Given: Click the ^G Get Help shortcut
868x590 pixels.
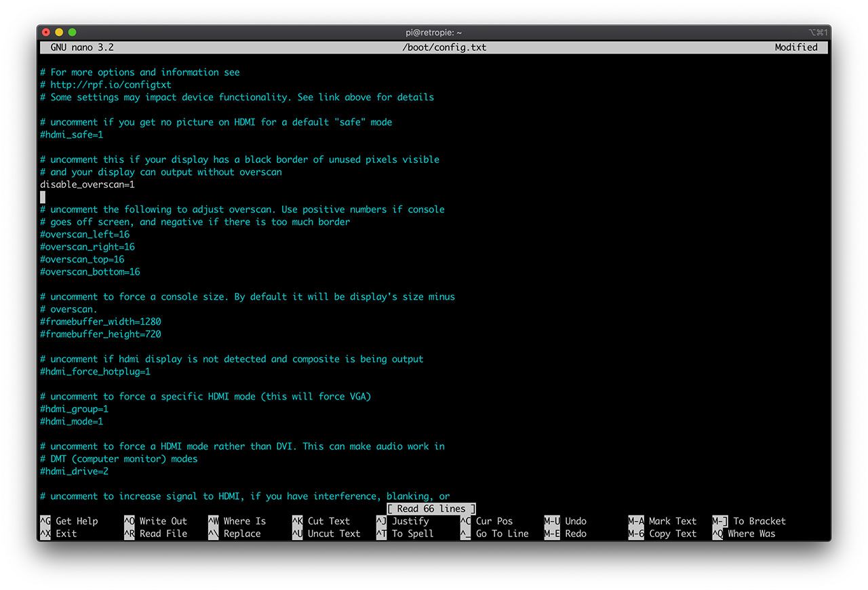Looking at the screenshot, I should [69, 521].
